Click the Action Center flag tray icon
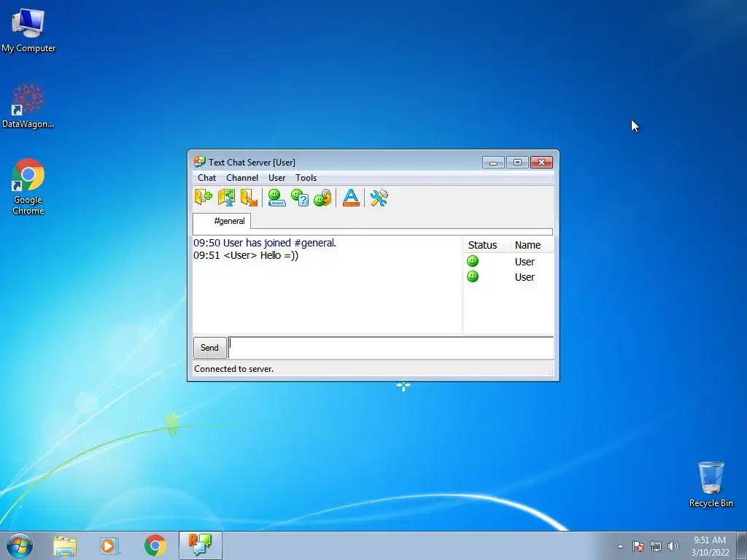 [638, 546]
